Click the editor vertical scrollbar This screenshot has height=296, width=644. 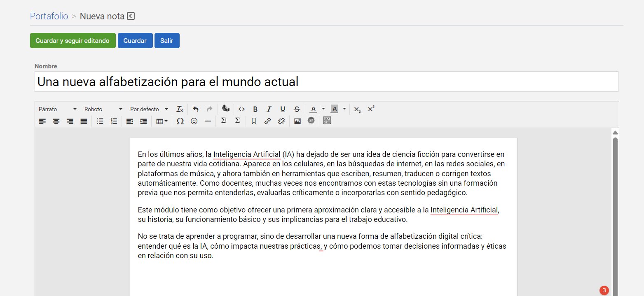pos(615,216)
